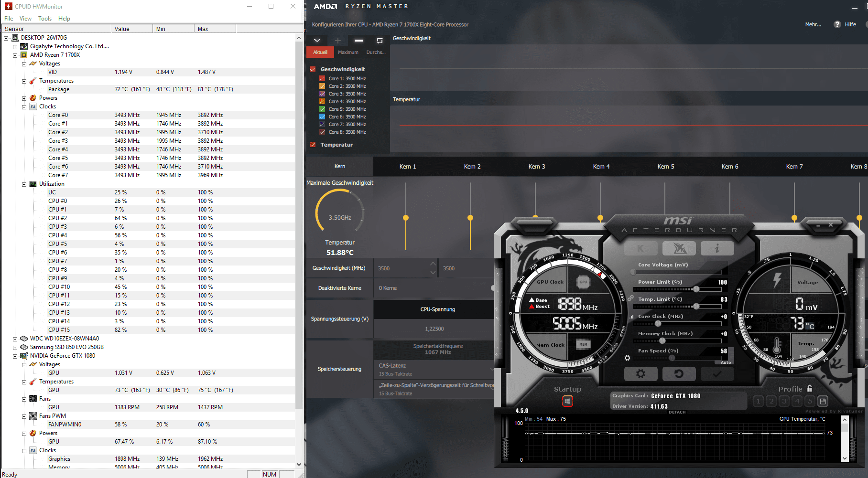This screenshot has width=868, height=478.
Task: Click Ryzen Master reset loop icon
Action: click(x=380, y=41)
